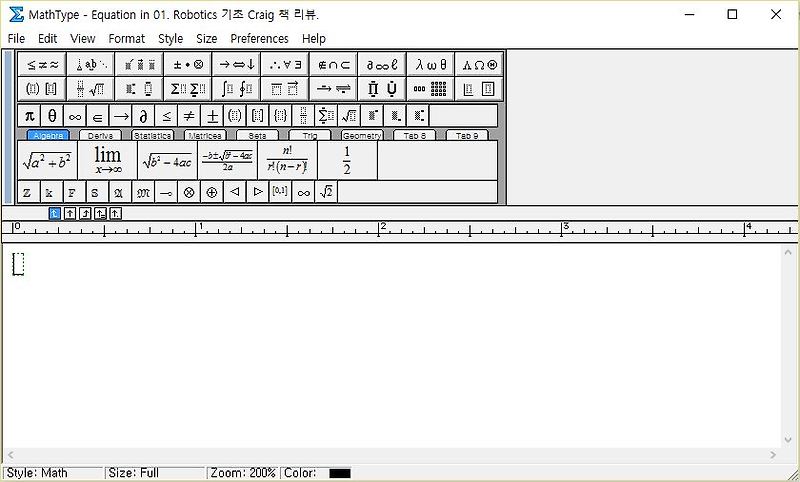Viewport: 800px width, 482px height.
Task: Open uppercase Greek letters palette
Action: point(479,65)
